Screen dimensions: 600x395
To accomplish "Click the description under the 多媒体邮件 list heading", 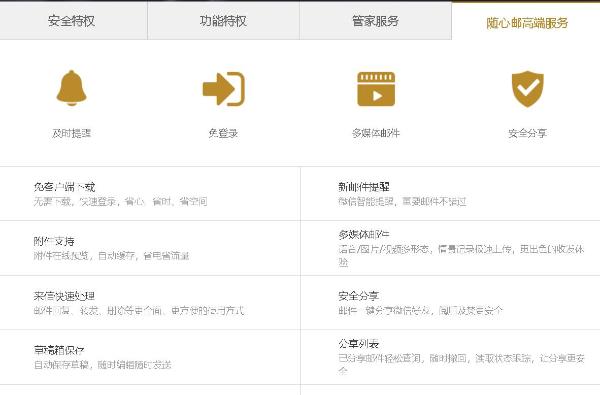I will tap(461, 256).
